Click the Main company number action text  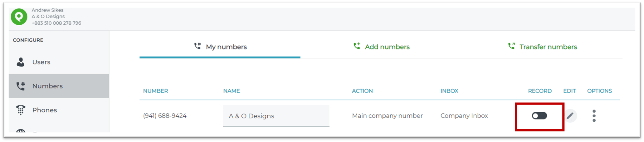pyautogui.click(x=387, y=116)
